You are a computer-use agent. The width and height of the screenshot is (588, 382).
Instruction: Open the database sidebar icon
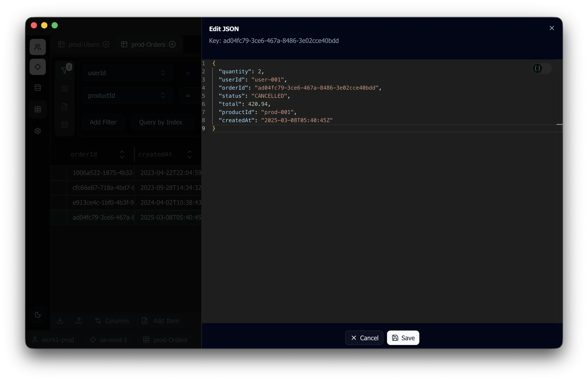coord(37,87)
